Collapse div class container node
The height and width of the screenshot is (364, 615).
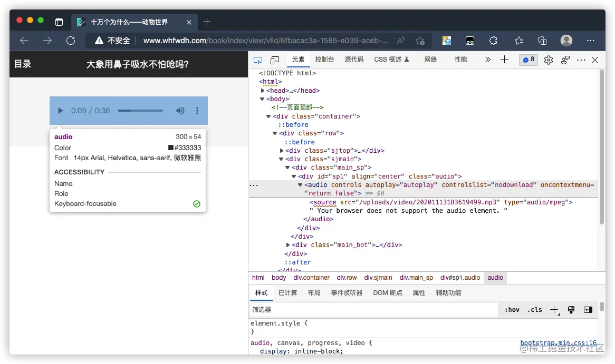[x=268, y=116]
